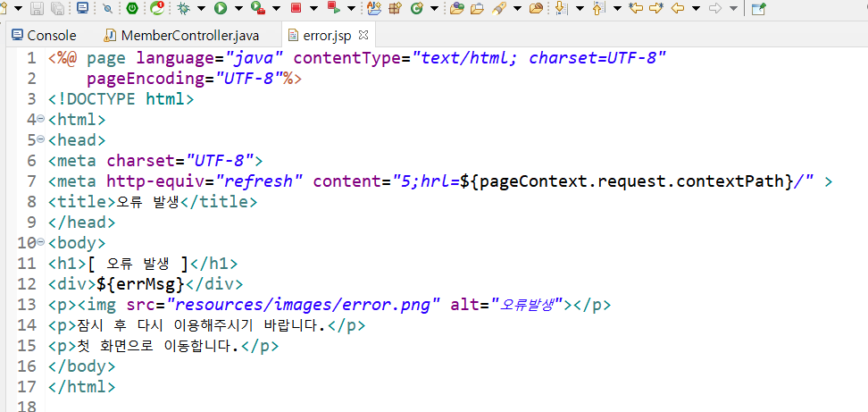This screenshot has width=868, height=412.
Task: Open the console monitor icon in toolbar
Action: point(82,8)
